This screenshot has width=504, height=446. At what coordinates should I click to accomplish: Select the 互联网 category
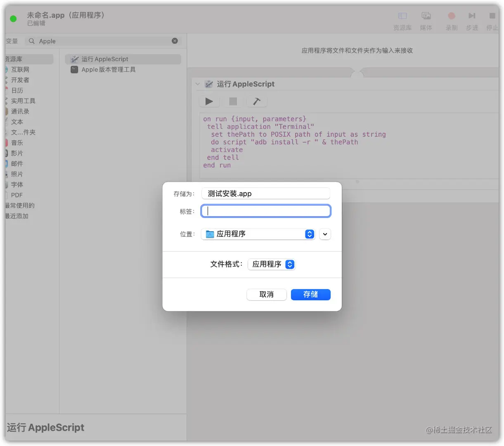[x=20, y=69]
